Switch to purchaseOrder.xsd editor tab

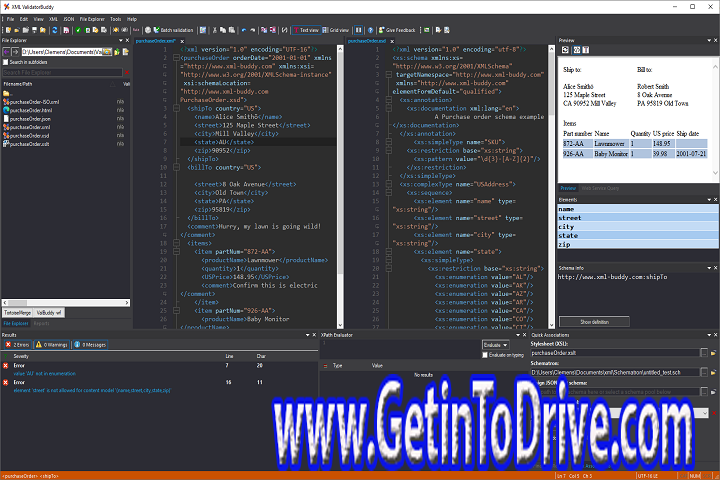367,41
